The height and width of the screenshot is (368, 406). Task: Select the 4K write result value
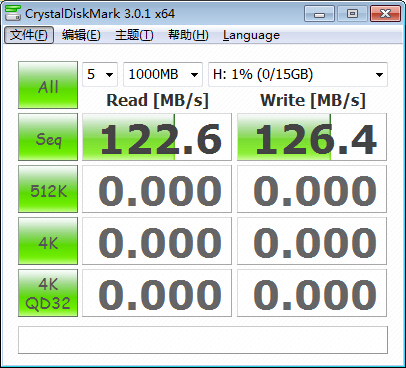[312, 241]
